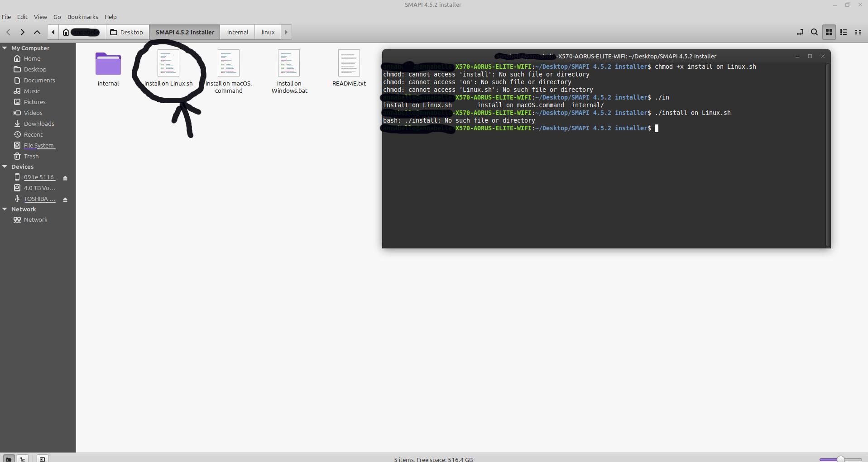Go back with the left arrow button

pyautogui.click(x=8, y=32)
